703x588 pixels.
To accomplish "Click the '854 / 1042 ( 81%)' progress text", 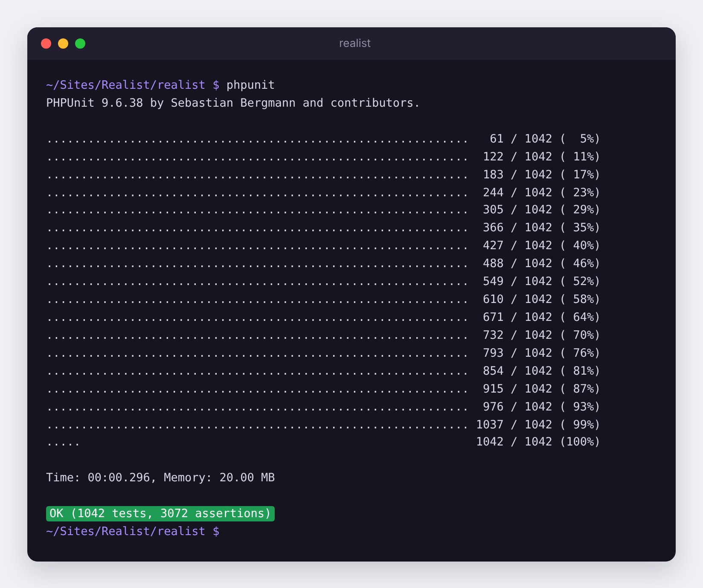I will (541, 371).
